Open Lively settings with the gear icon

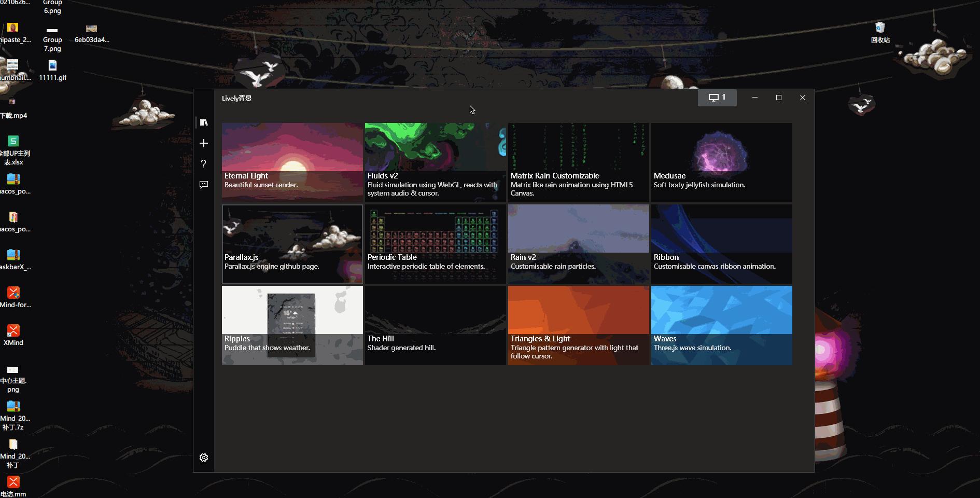(204, 457)
